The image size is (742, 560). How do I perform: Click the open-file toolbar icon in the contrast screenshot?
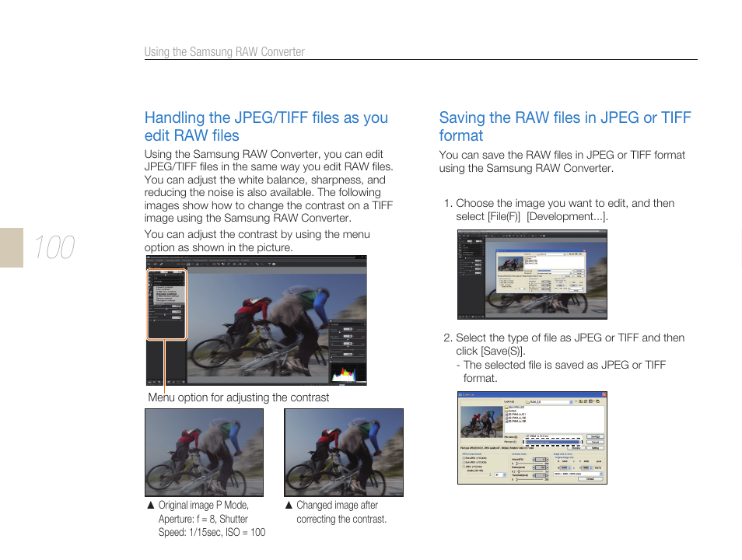(149, 264)
